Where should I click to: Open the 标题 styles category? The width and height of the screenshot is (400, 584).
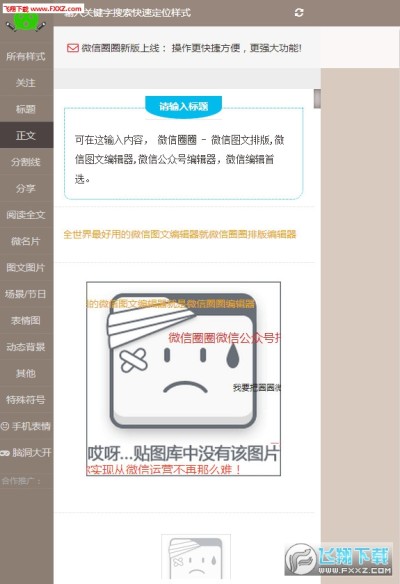tap(26, 109)
